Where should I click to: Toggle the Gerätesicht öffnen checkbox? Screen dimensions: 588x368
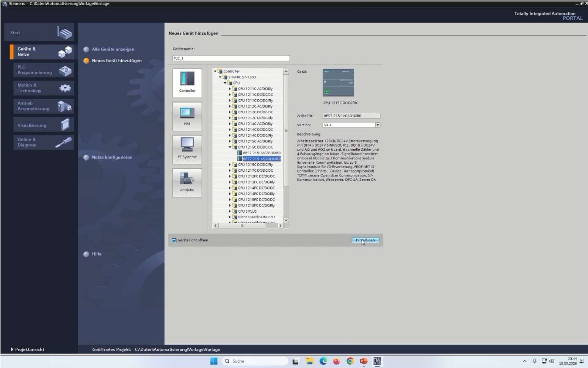[174, 240]
